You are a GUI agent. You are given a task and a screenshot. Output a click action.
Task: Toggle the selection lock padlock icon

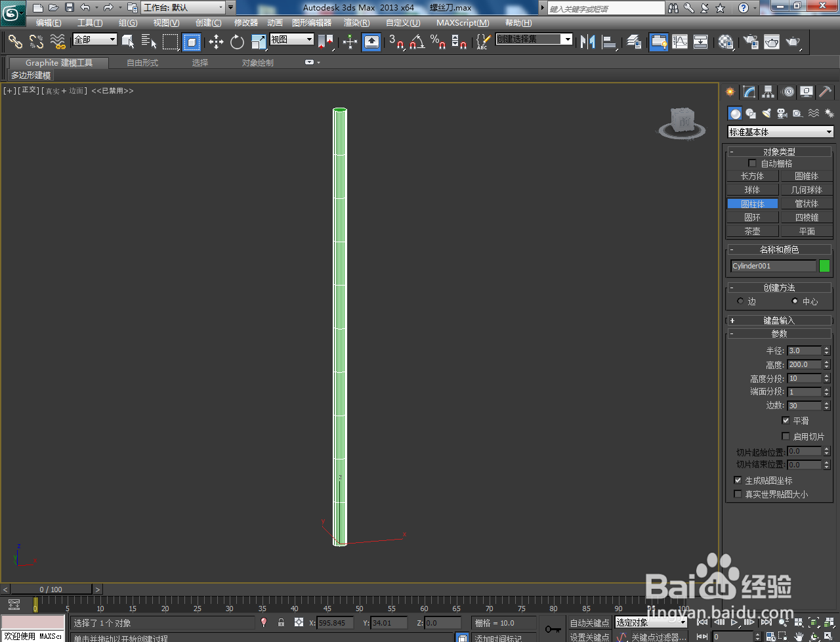point(281,622)
